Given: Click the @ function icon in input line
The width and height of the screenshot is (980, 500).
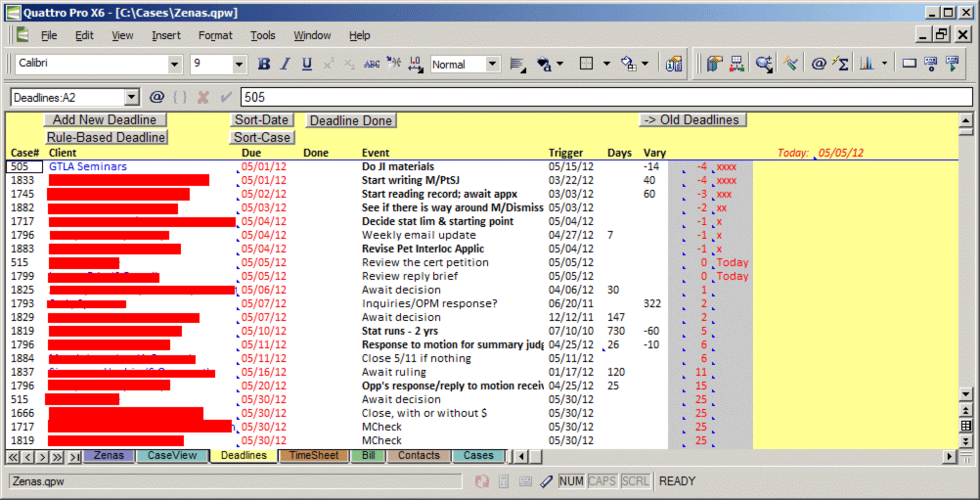Looking at the screenshot, I should 156,98.
